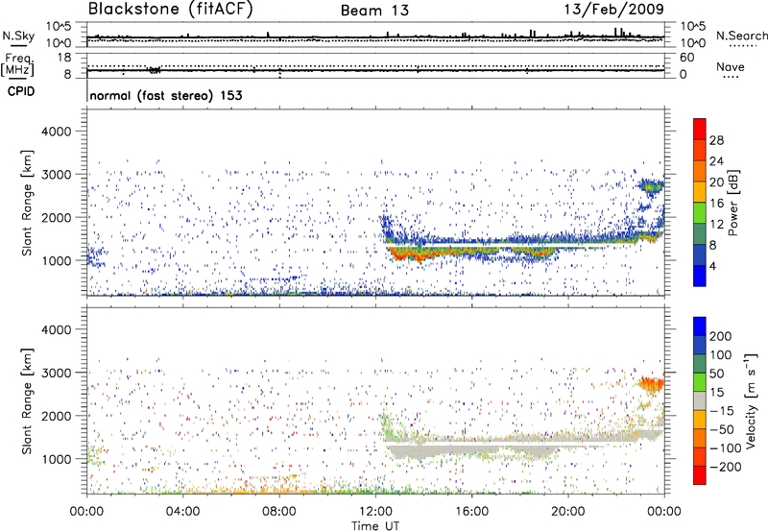Select the red top segment of the Power colorbar
This screenshot has height=532, width=768.
point(700,130)
